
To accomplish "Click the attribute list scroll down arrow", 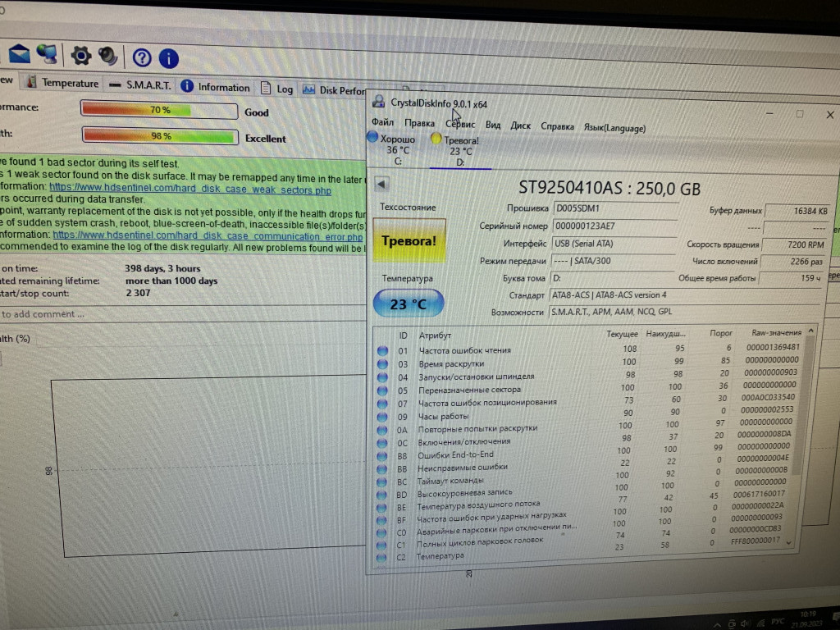I will (x=789, y=542).
